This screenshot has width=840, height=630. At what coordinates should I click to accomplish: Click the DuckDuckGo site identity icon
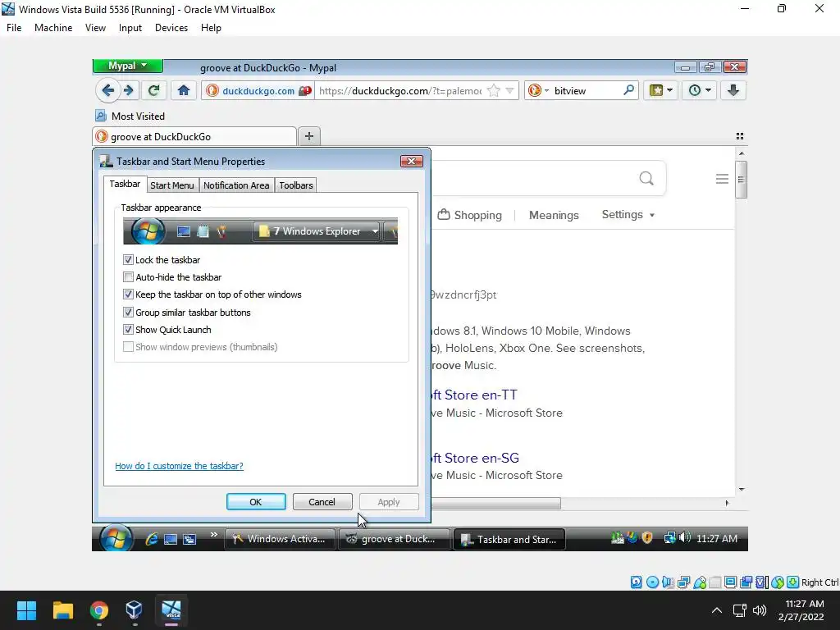click(212, 90)
